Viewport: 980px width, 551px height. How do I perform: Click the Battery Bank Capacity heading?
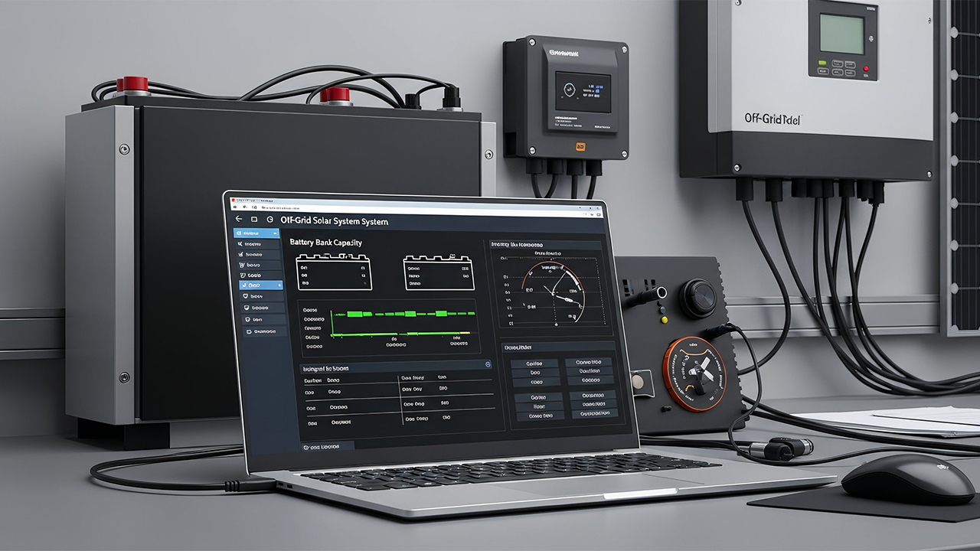tap(325, 243)
